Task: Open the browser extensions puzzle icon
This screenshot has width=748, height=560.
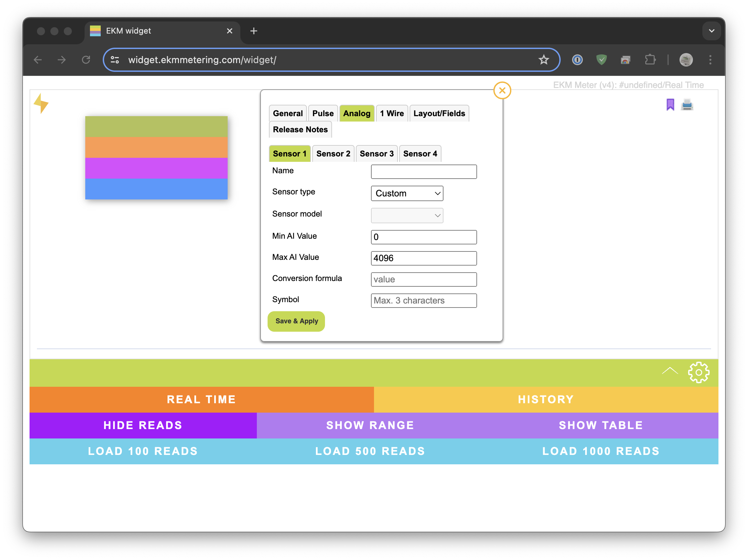Action: [x=650, y=60]
